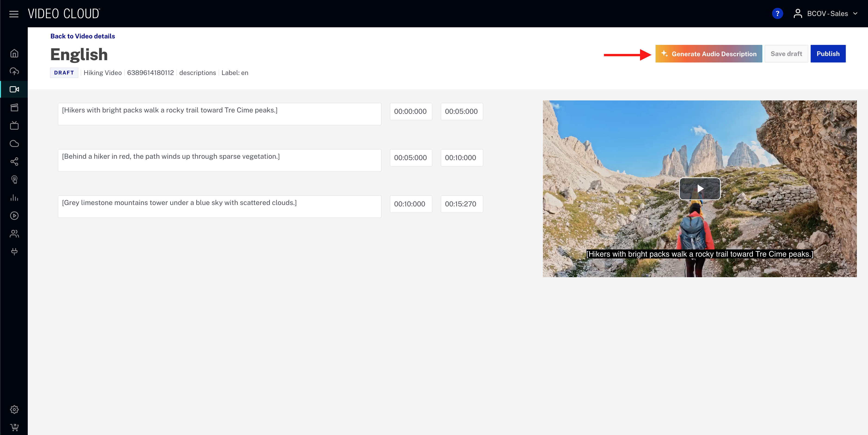Open the Audience people icon
Viewport: 868px width, 435px height.
(x=14, y=234)
